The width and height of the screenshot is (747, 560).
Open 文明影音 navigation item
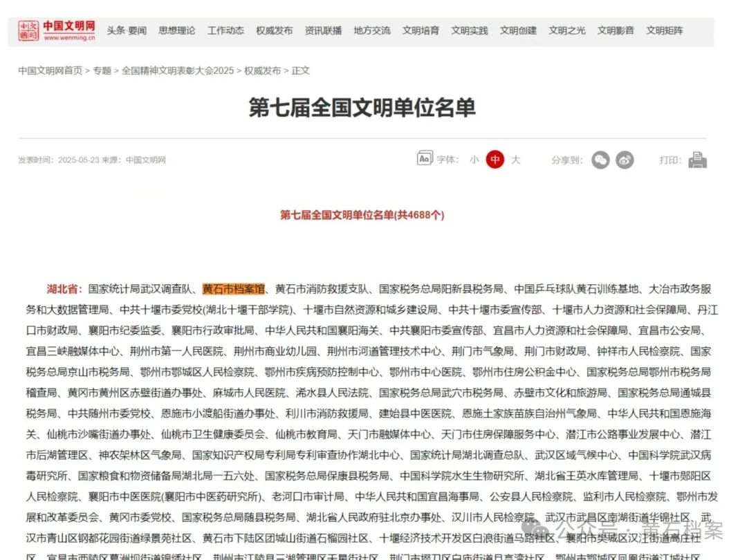[x=616, y=31]
